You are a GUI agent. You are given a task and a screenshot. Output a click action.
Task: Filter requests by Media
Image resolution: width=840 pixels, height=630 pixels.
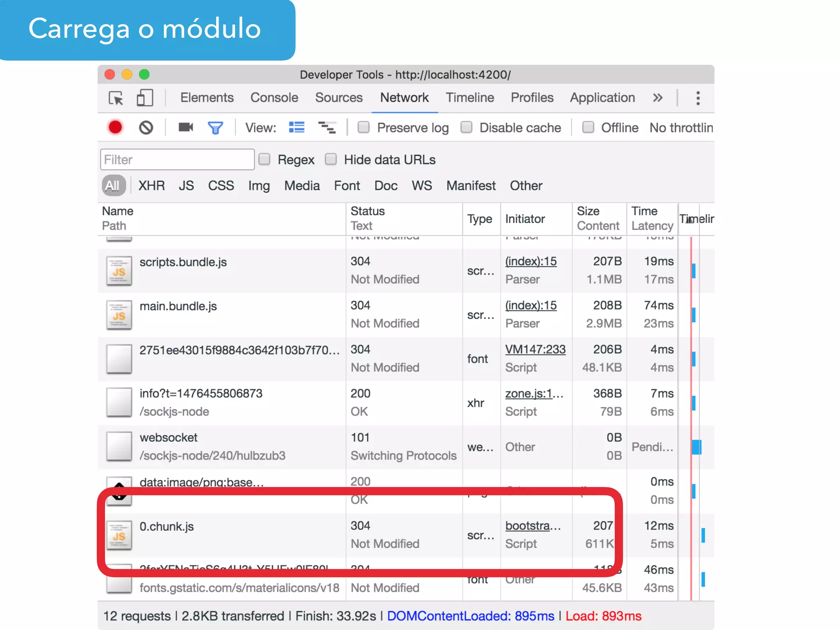[x=302, y=186]
